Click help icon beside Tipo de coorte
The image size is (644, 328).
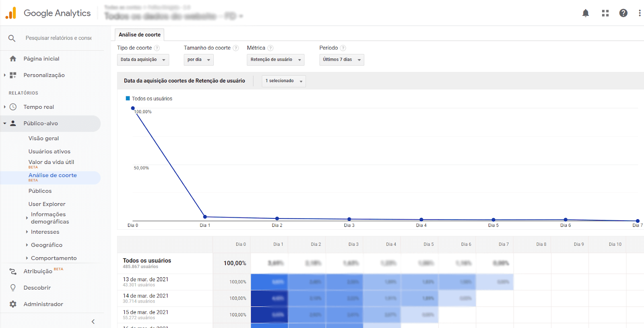[157, 48]
